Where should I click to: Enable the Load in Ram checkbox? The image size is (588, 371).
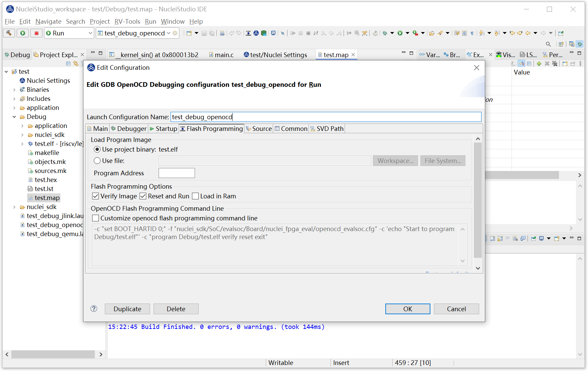[195, 196]
